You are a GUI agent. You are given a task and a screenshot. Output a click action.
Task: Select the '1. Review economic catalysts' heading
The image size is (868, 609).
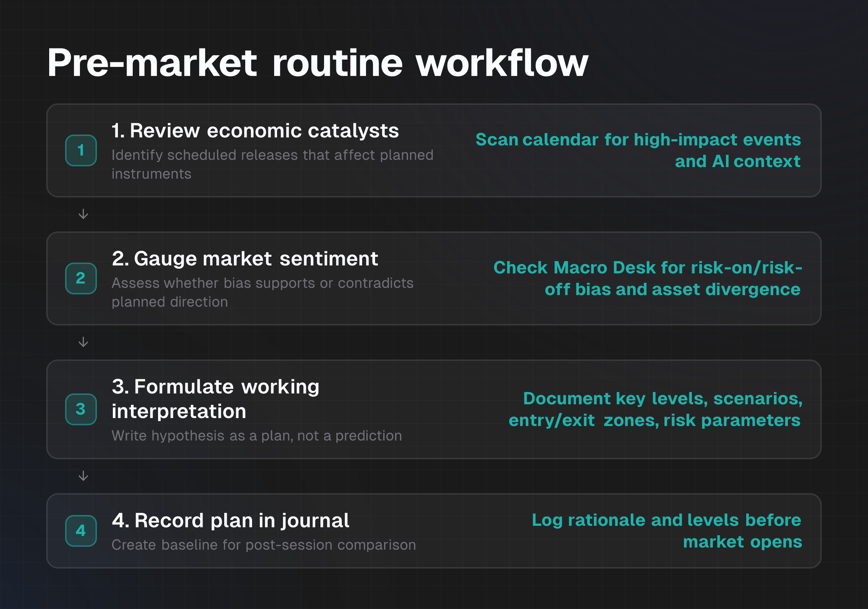255,131
